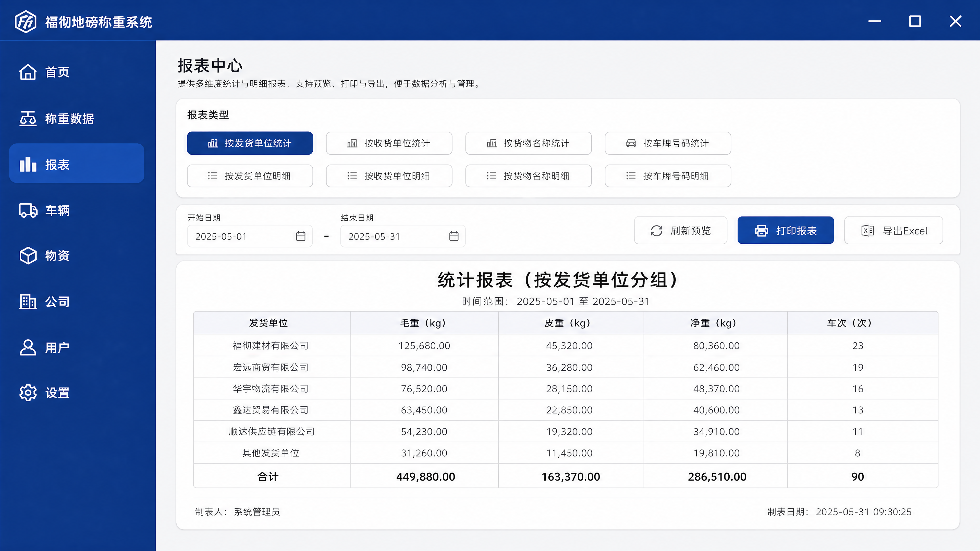
Task: Click the 报表中心 page heading
Action: pos(210,65)
